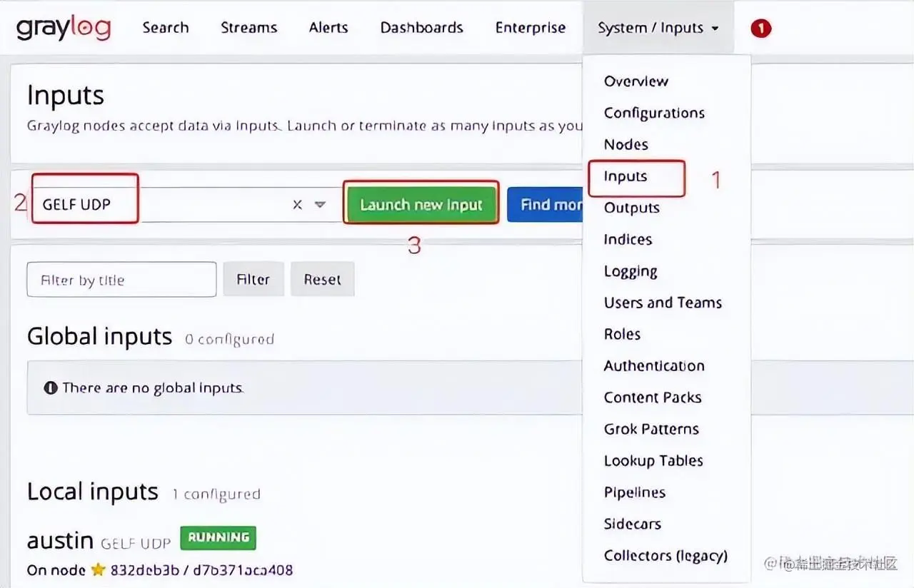914x588 pixels.
Task: Open Content Packs menu entry
Action: click(x=653, y=397)
